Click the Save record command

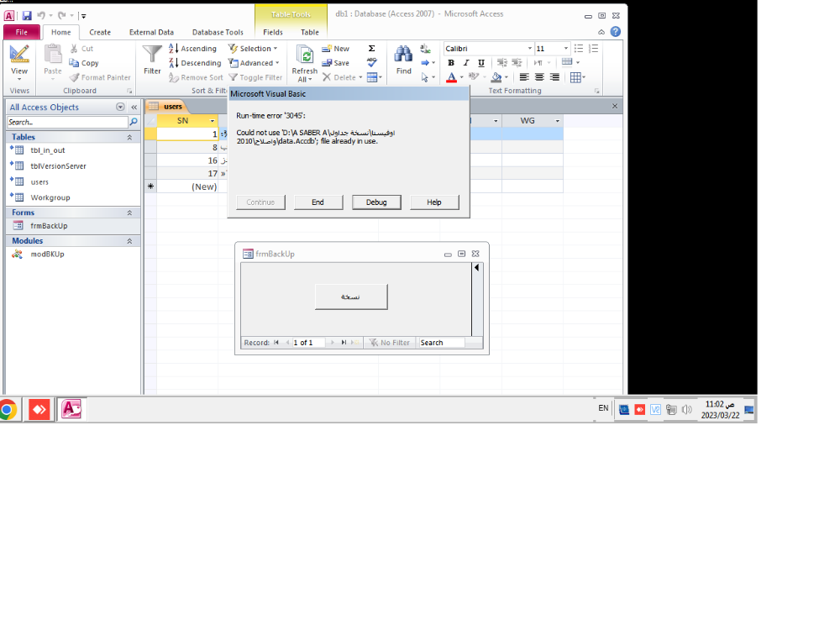pyautogui.click(x=335, y=63)
